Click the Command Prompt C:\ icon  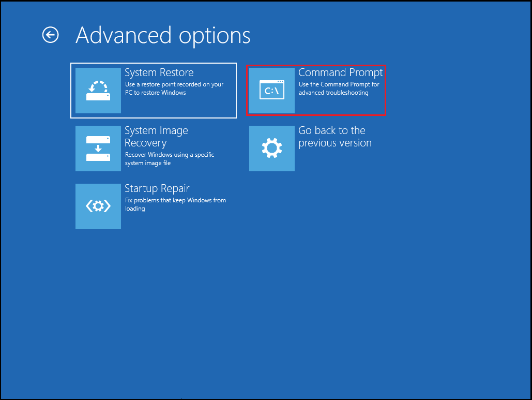click(271, 90)
